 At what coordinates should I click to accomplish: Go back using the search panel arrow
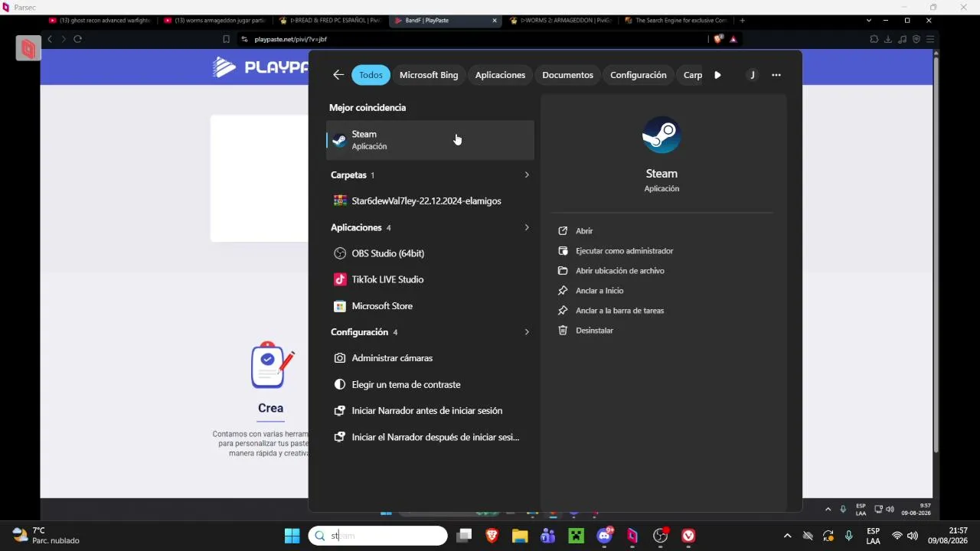[338, 75]
